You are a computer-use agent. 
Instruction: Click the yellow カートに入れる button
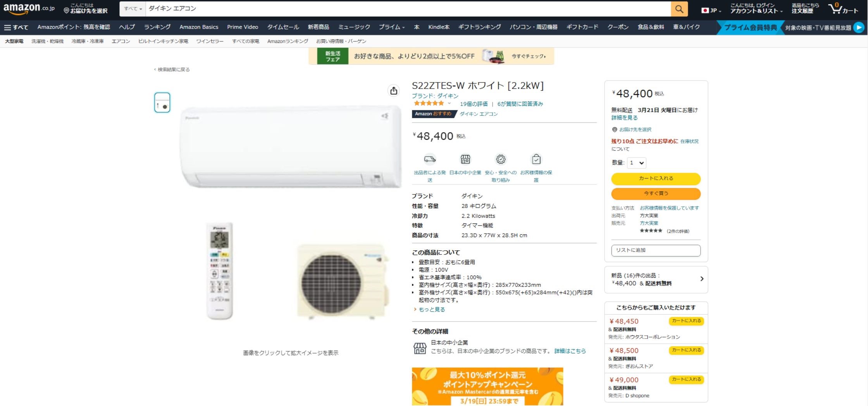(x=656, y=178)
